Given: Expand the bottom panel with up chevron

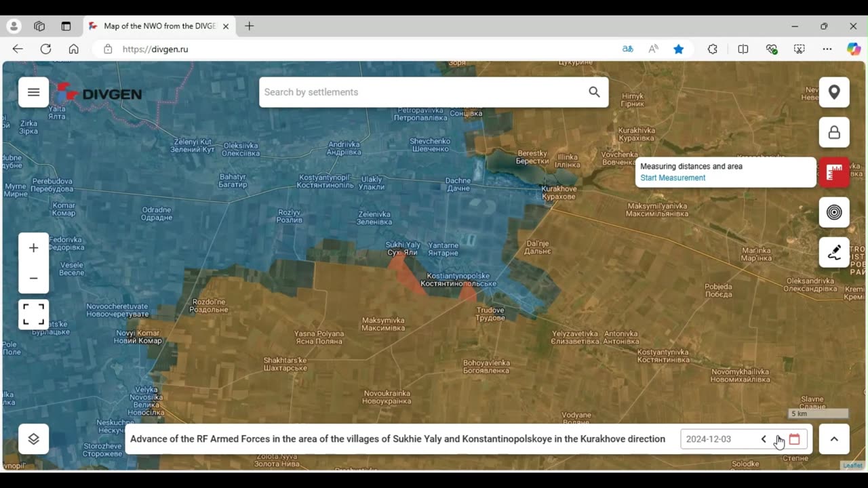Looking at the screenshot, I should click(x=834, y=439).
